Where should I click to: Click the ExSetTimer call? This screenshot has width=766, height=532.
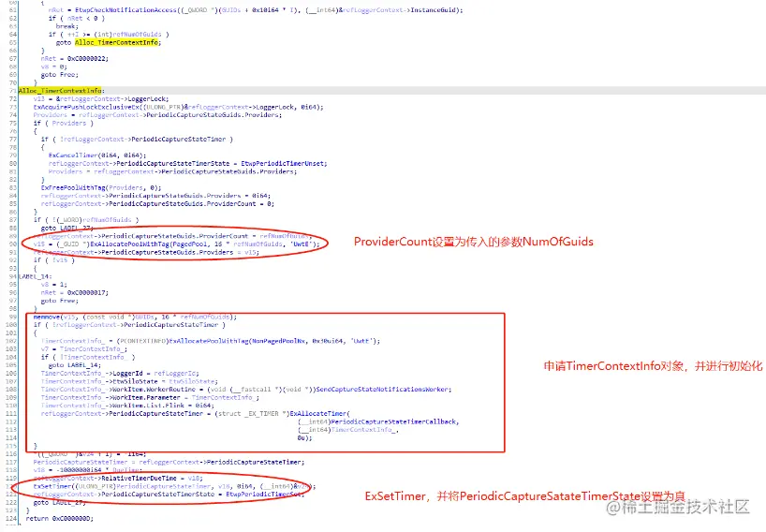tap(51, 486)
